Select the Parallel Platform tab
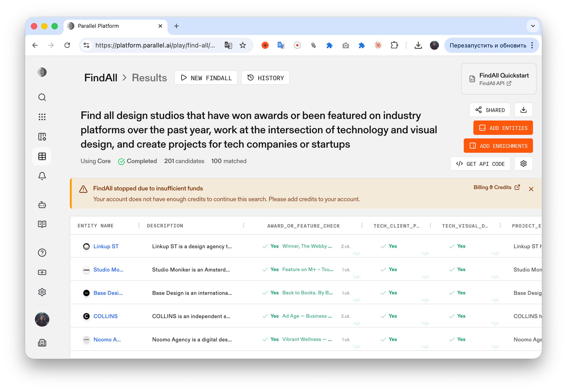This screenshot has width=567, height=392. click(115, 26)
